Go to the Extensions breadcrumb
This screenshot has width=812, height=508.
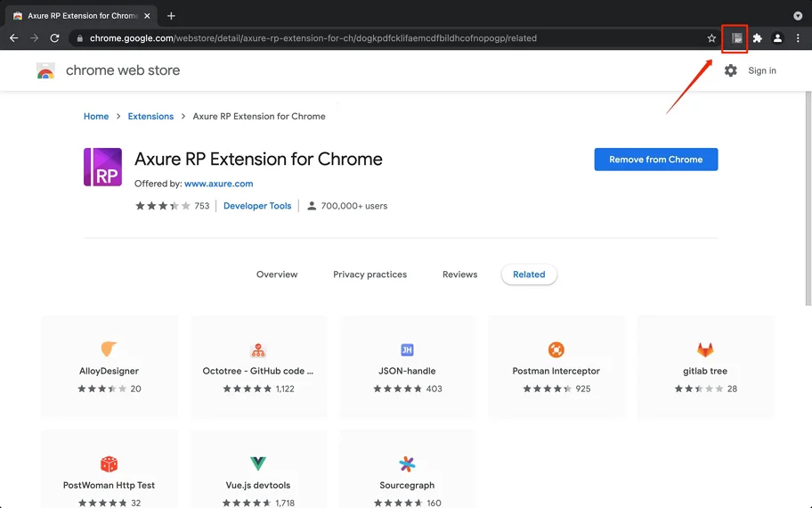click(x=150, y=116)
